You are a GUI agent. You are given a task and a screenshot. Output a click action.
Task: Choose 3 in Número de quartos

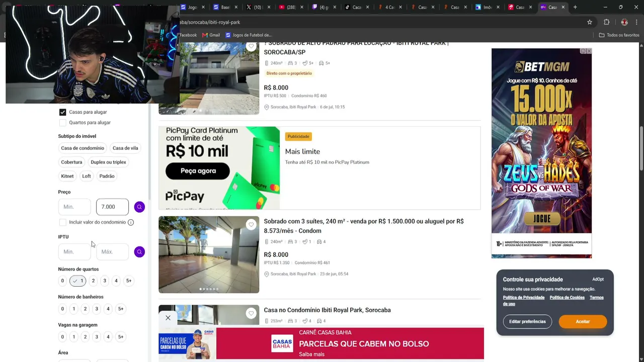click(105, 281)
